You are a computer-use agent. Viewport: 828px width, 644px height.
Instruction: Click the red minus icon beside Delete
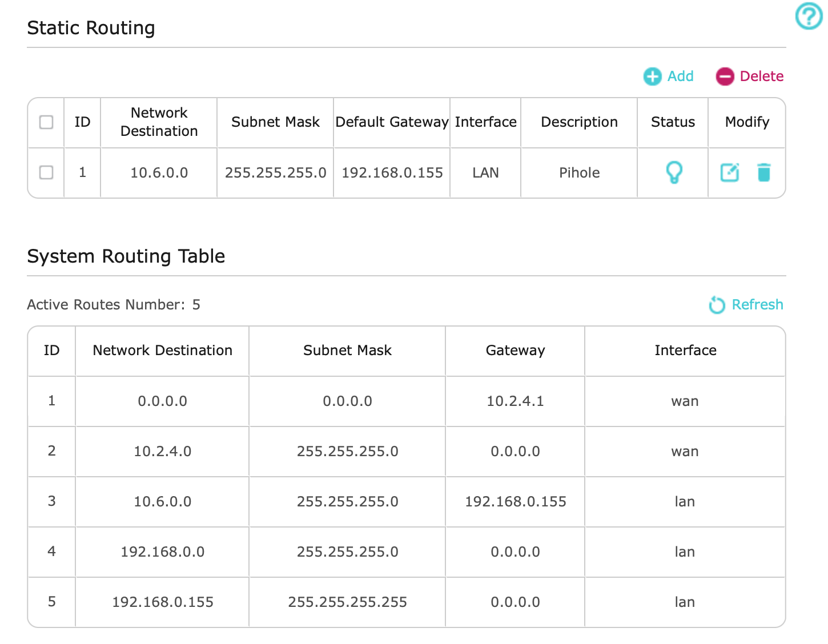tap(725, 77)
